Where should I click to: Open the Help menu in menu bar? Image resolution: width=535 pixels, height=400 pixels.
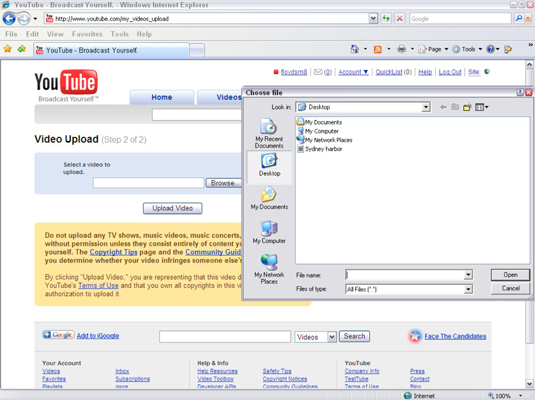click(144, 34)
